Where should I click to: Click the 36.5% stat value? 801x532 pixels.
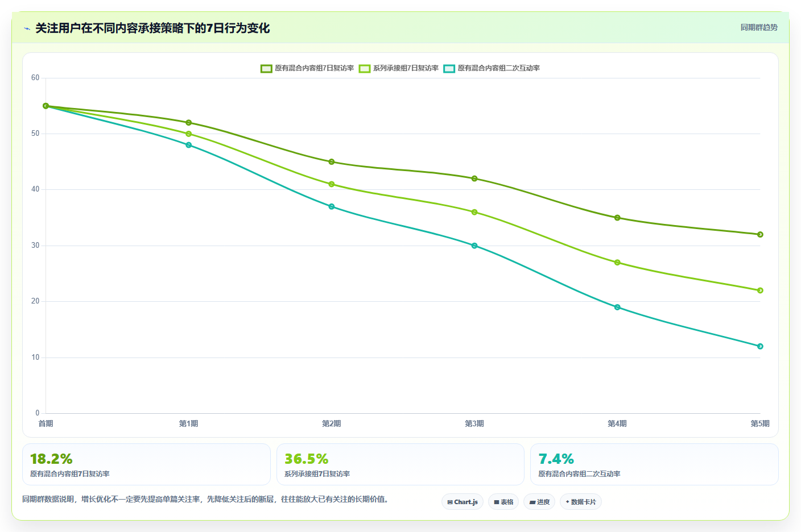coord(306,459)
